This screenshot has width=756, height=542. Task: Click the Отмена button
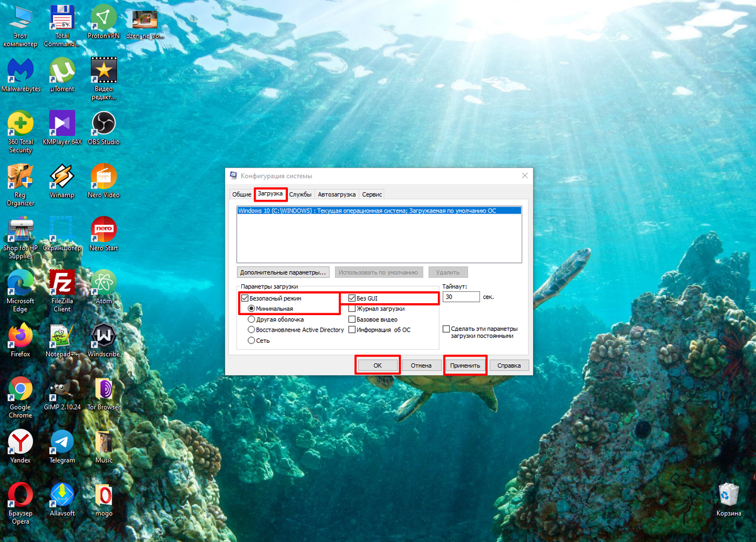coord(421,366)
